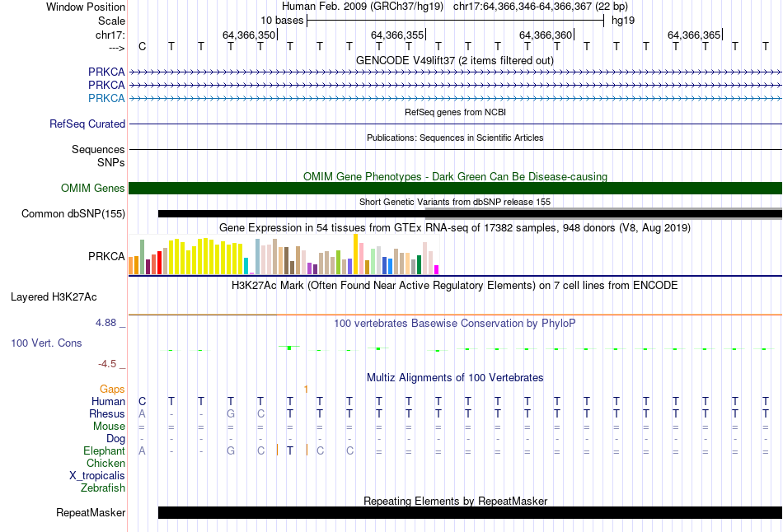Click the RefSeq Curated track label
Screen dimensions: 783x532
(87, 124)
